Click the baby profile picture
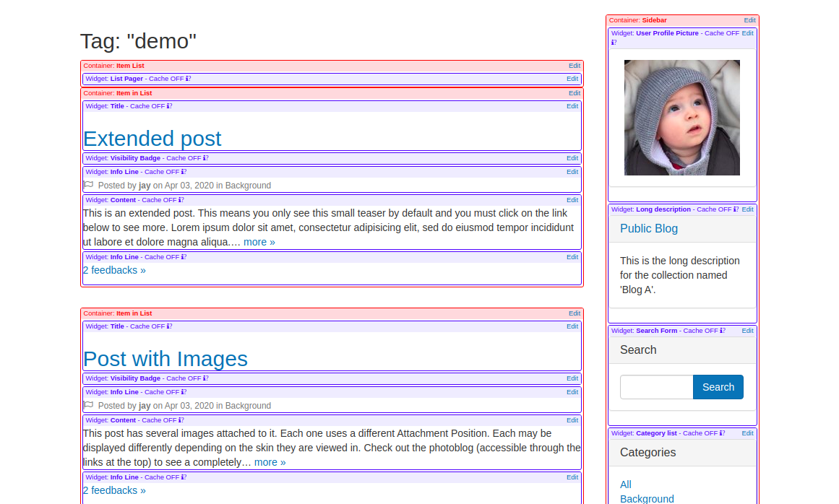This screenshot has height=504, width=839. click(x=682, y=118)
